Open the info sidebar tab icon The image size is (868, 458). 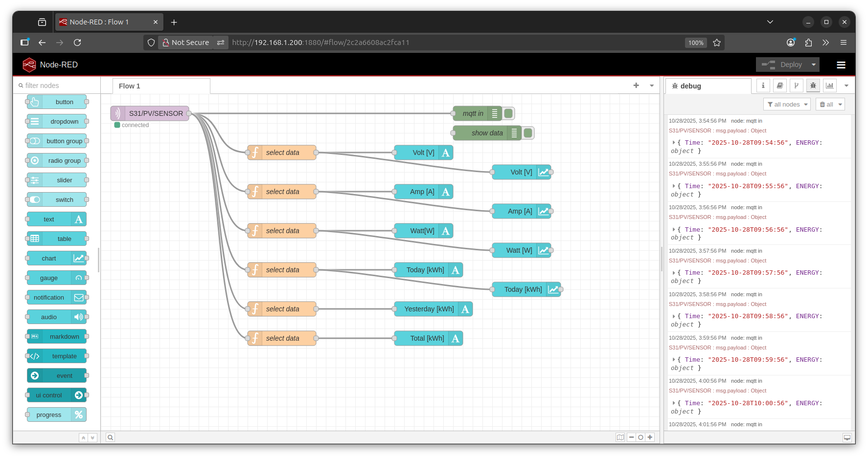tap(763, 86)
